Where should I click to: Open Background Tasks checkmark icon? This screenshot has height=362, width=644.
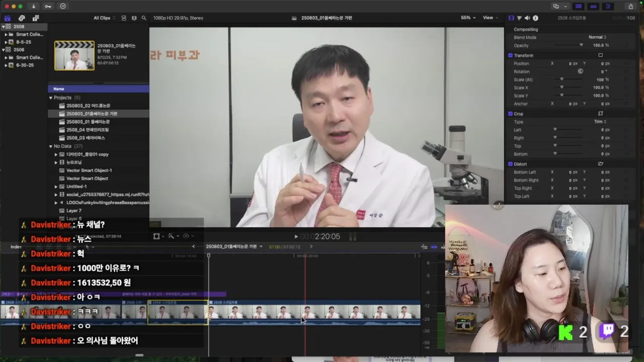[63, 6]
